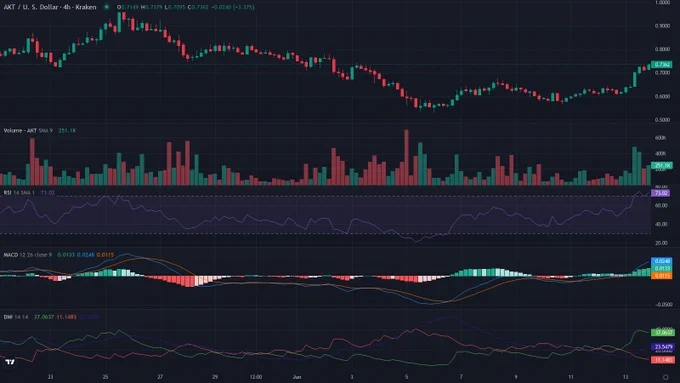Click the orange MACD signal label 0.0115
This screenshot has height=383, width=680.
tap(662, 276)
